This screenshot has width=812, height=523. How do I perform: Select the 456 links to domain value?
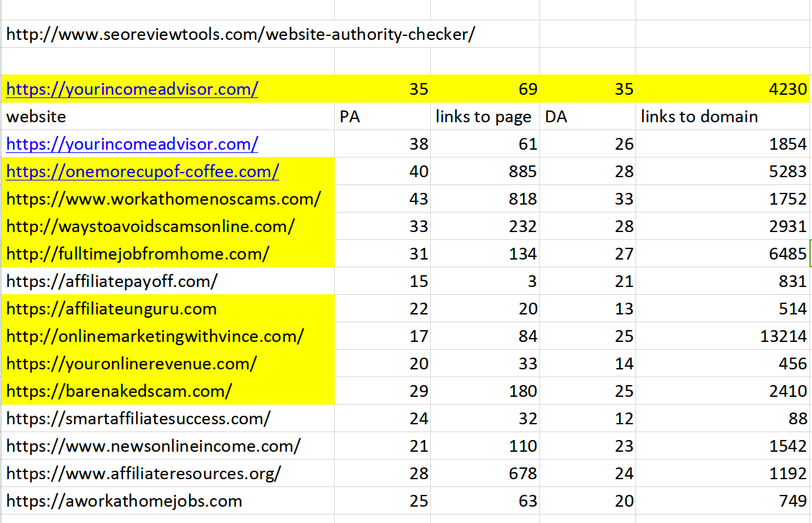pyautogui.click(x=724, y=363)
